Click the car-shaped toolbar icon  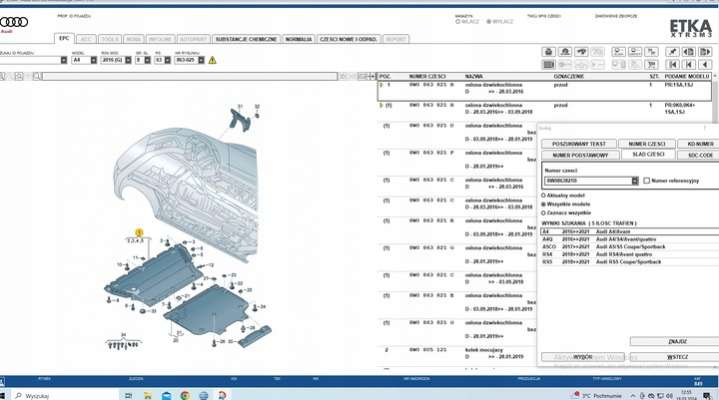point(581,52)
